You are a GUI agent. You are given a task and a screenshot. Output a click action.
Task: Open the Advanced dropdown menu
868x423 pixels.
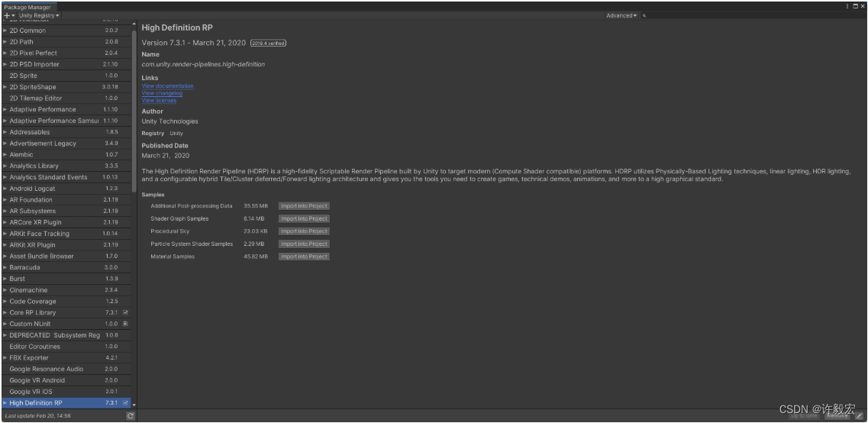pyautogui.click(x=621, y=15)
